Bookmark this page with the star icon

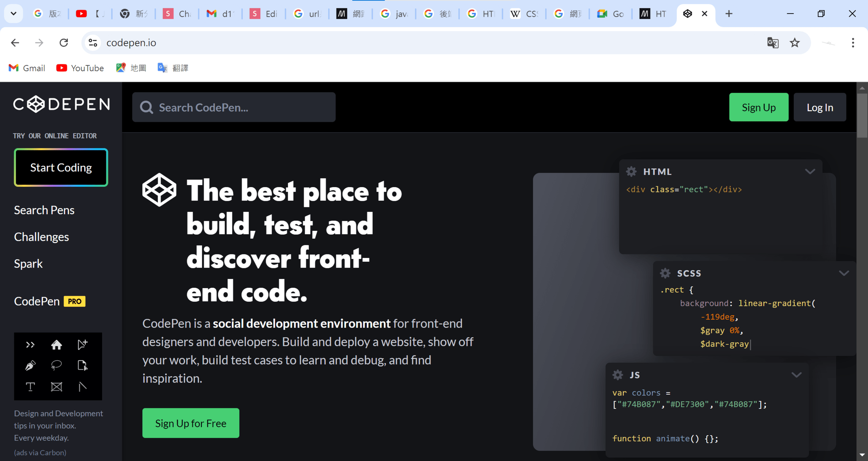pyautogui.click(x=795, y=43)
